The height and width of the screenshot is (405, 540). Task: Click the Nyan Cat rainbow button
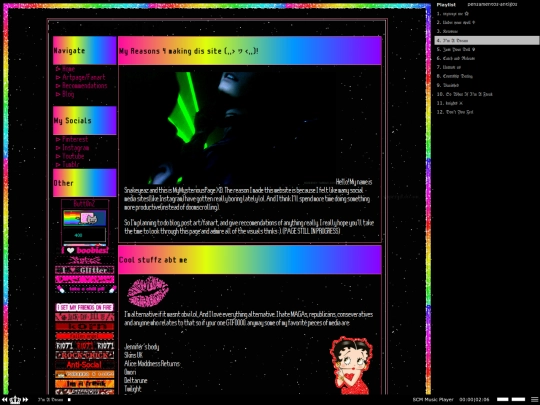(x=85, y=218)
